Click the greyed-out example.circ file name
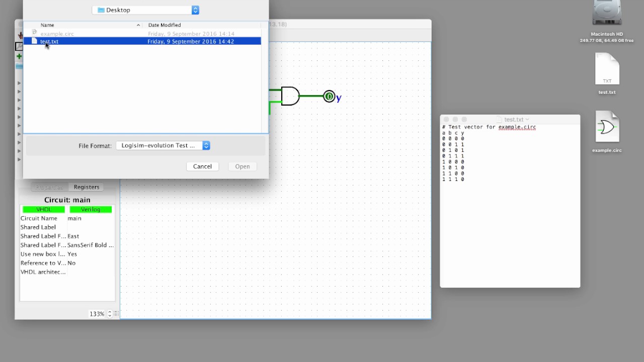This screenshot has height=362, width=644. (x=57, y=34)
